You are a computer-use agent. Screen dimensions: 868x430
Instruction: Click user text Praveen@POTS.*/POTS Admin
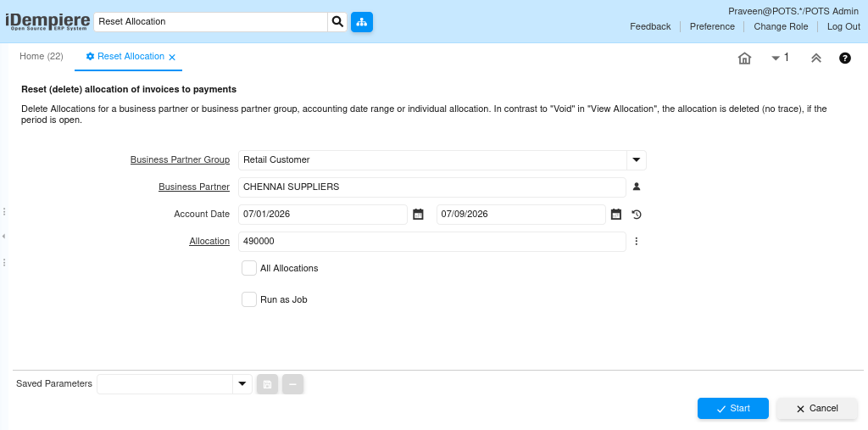point(793,11)
